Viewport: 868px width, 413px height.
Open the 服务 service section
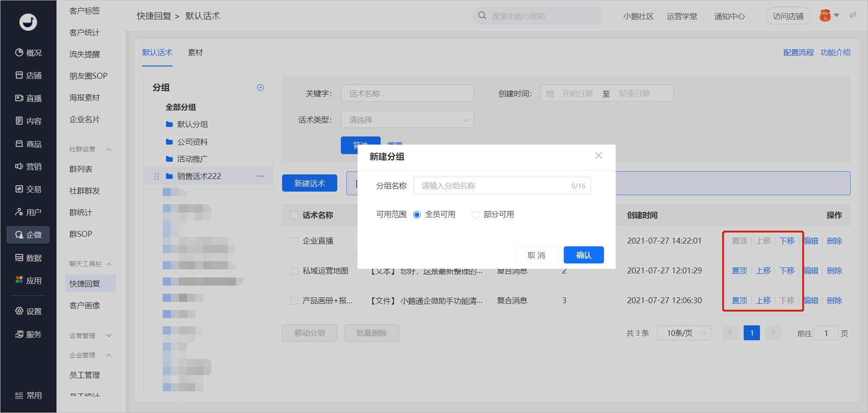(x=28, y=334)
